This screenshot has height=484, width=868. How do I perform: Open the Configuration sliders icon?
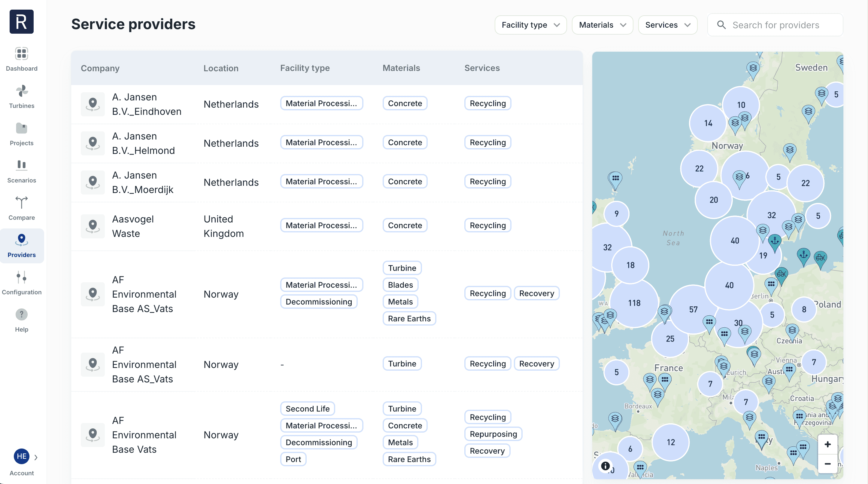[22, 277]
